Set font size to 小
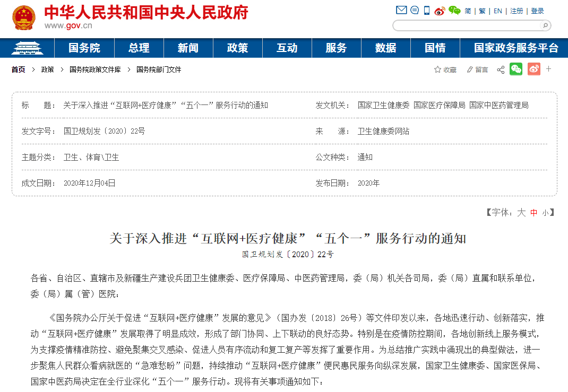The height and width of the screenshot is (392, 568). click(545, 213)
